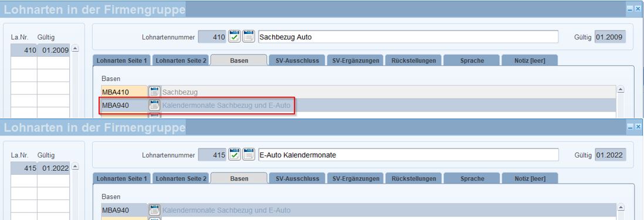644x220 pixels.
Task: Click Gültig field showing 01.2022 at right
Action: tap(611, 155)
